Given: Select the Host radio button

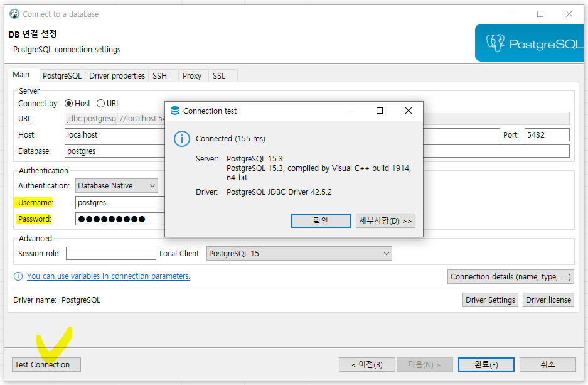Looking at the screenshot, I should 68,103.
